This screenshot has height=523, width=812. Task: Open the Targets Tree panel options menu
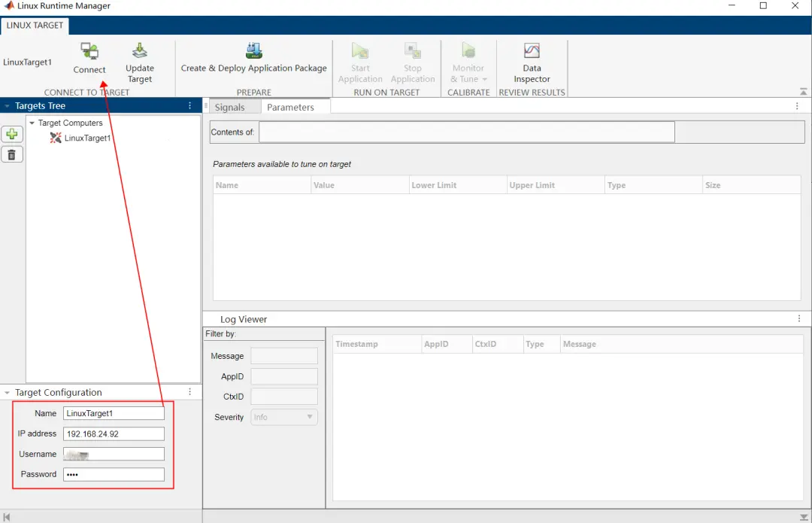pos(190,106)
